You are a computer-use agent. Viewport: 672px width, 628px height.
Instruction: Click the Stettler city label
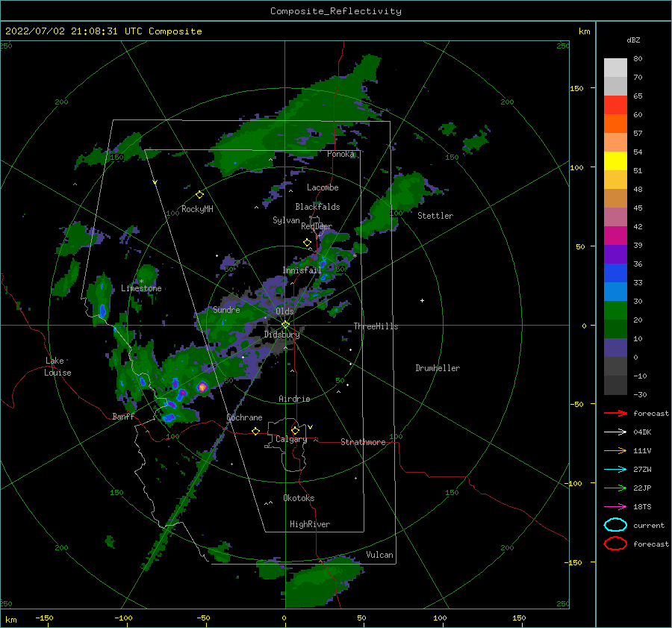435,216
